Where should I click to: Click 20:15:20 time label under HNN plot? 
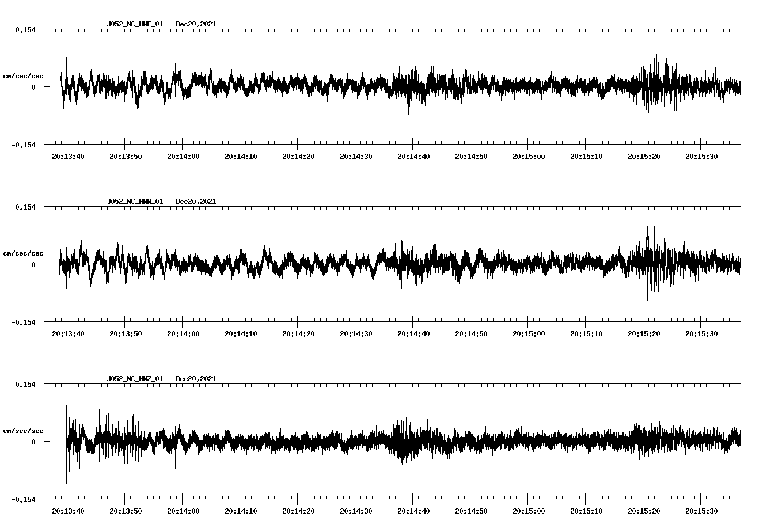pyautogui.click(x=644, y=333)
